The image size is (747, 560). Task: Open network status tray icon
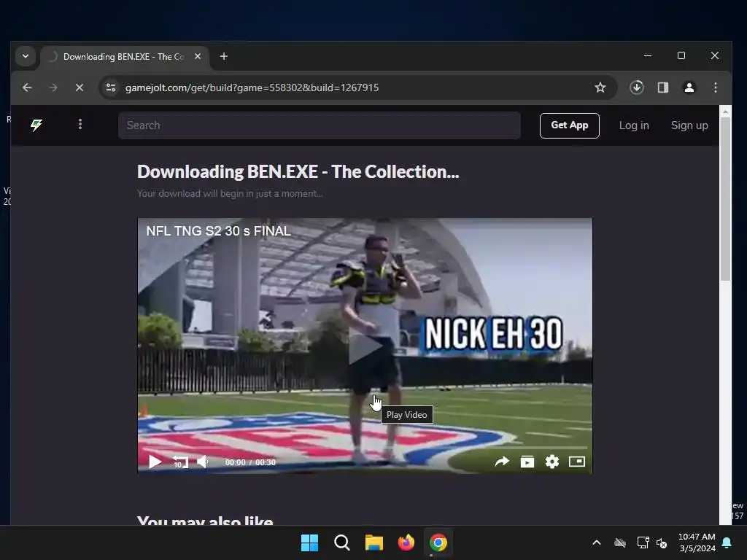pyautogui.click(x=643, y=542)
